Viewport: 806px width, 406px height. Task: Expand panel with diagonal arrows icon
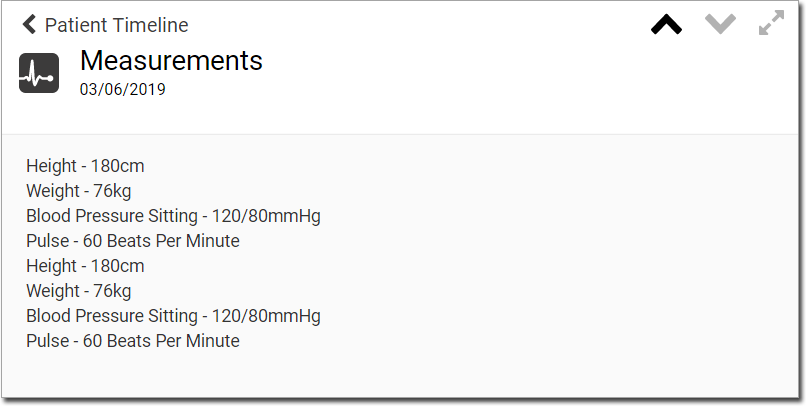point(772,23)
